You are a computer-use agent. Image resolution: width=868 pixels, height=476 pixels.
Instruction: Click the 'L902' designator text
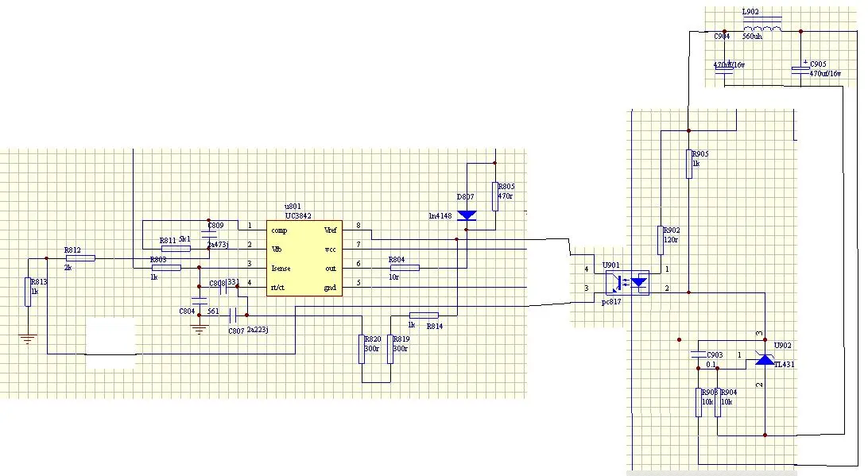[750, 12]
